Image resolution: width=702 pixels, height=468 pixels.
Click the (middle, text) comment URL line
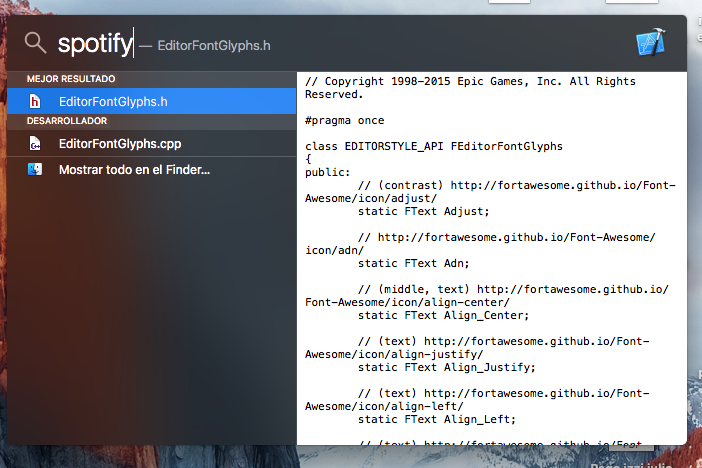pos(513,289)
